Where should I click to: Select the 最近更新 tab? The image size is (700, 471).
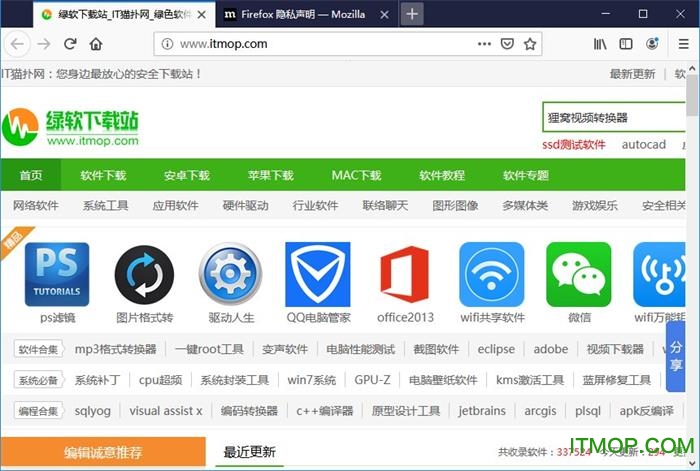tap(250, 452)
